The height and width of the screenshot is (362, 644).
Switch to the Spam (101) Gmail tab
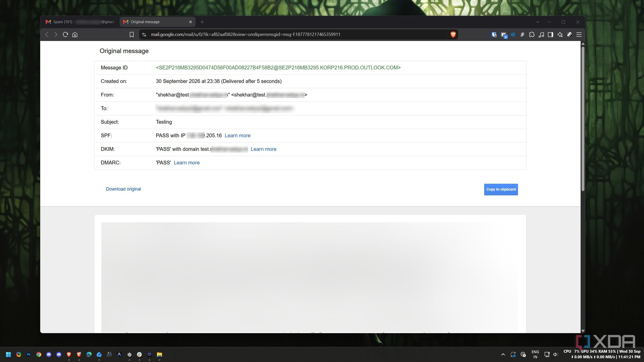(80, 22)
